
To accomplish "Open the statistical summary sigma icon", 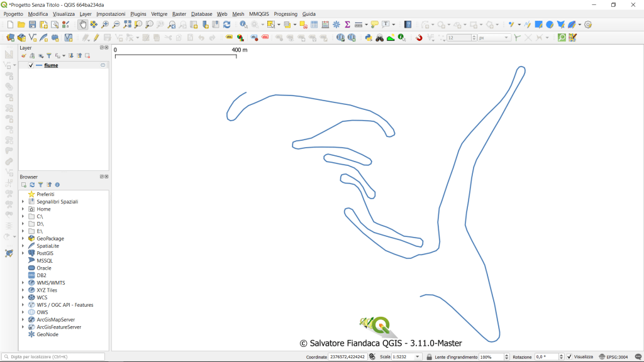I will coord(347,25).
